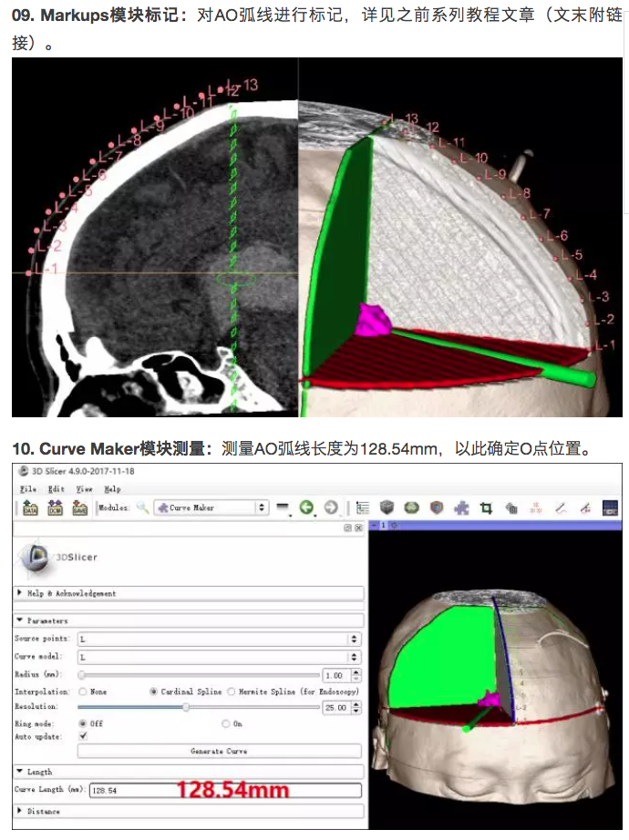This screenshot has width=629, height=840.
Task: Click the Resolution slider handle
Action: point(186,707)
